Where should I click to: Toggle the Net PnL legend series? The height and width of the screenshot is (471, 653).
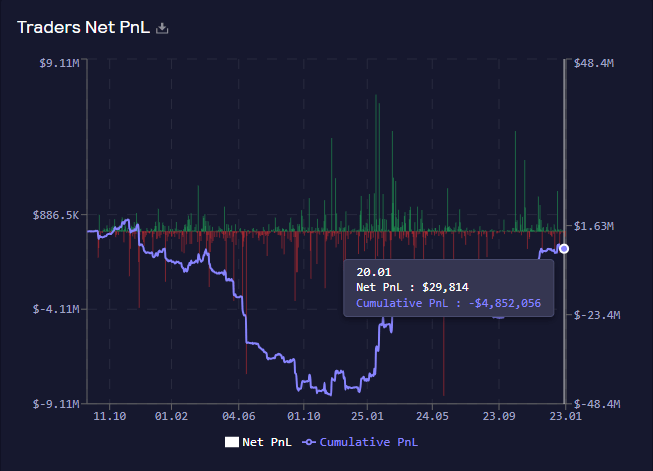coord(258,442)
